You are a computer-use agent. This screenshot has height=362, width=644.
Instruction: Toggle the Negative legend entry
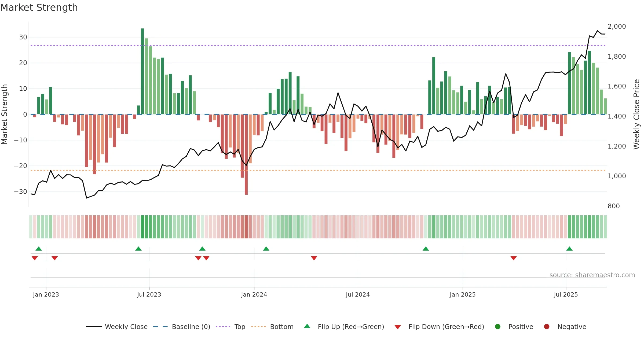pos(565,327)
